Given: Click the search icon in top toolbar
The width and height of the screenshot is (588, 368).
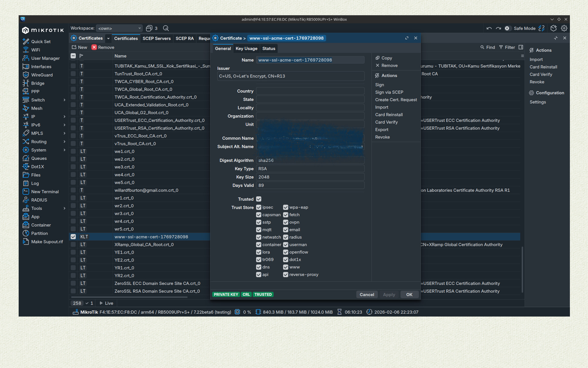Looking at the screenshot, I should tap(166, 28).
